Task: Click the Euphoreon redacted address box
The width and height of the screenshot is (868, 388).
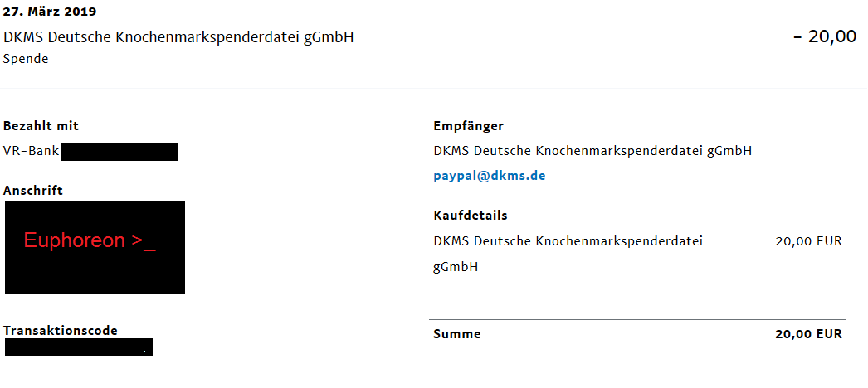Action: (x=95, y=247)
